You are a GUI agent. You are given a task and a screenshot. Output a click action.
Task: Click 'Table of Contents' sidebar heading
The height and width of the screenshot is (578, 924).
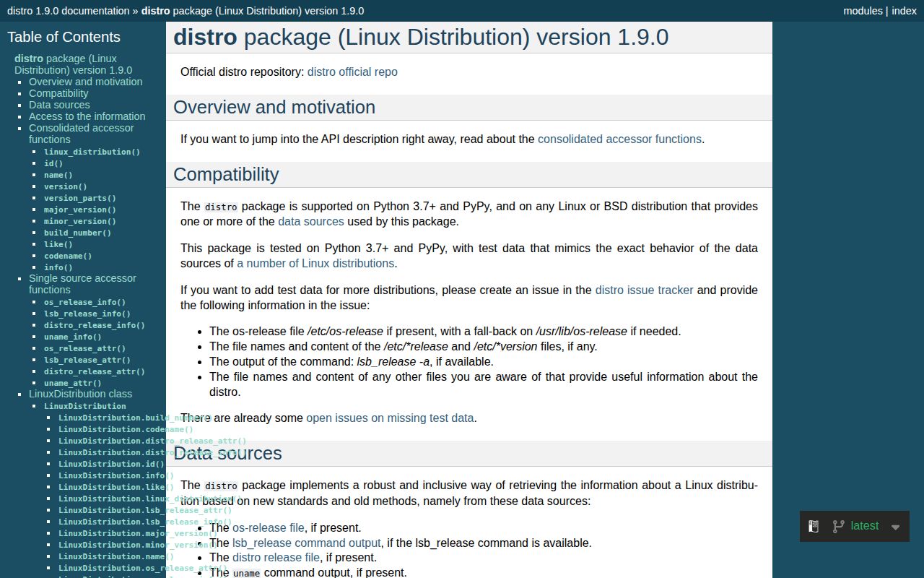64,37
